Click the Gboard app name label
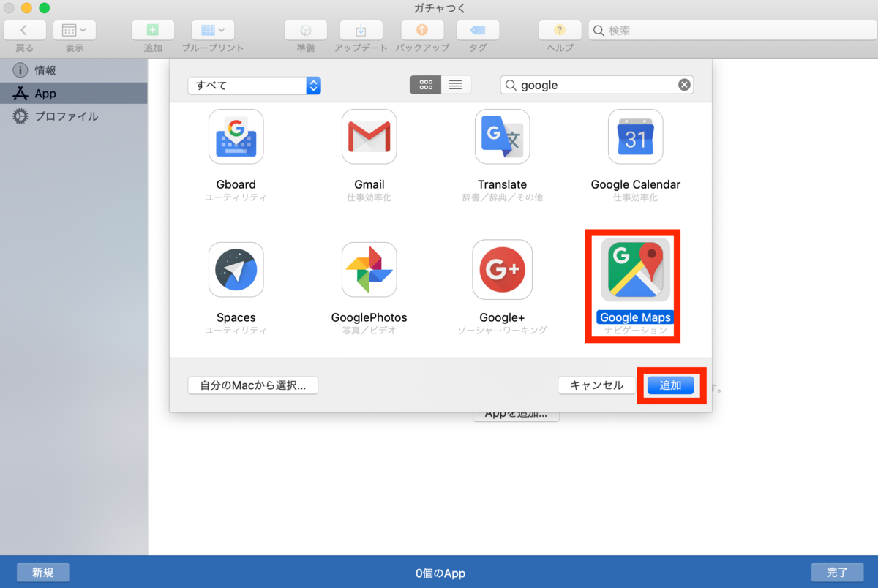Viewport: 878px width, 588px height. (x=236, y=184)
